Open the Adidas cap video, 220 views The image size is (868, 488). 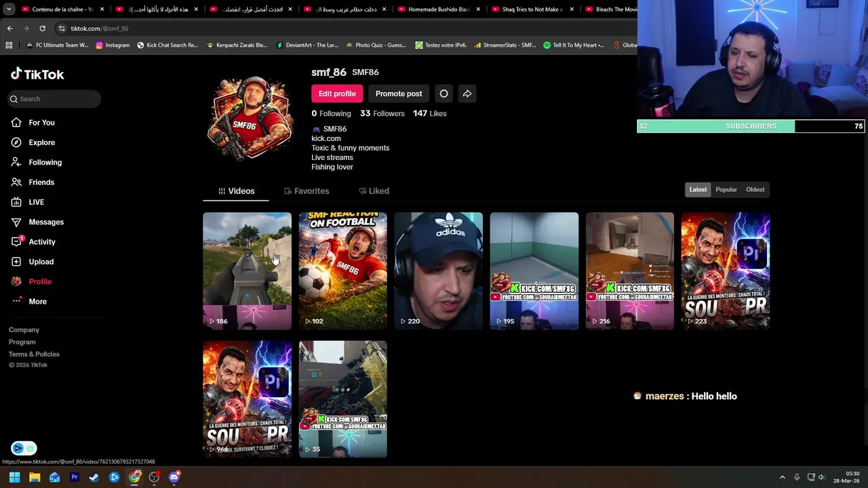[x=438, y=271]
